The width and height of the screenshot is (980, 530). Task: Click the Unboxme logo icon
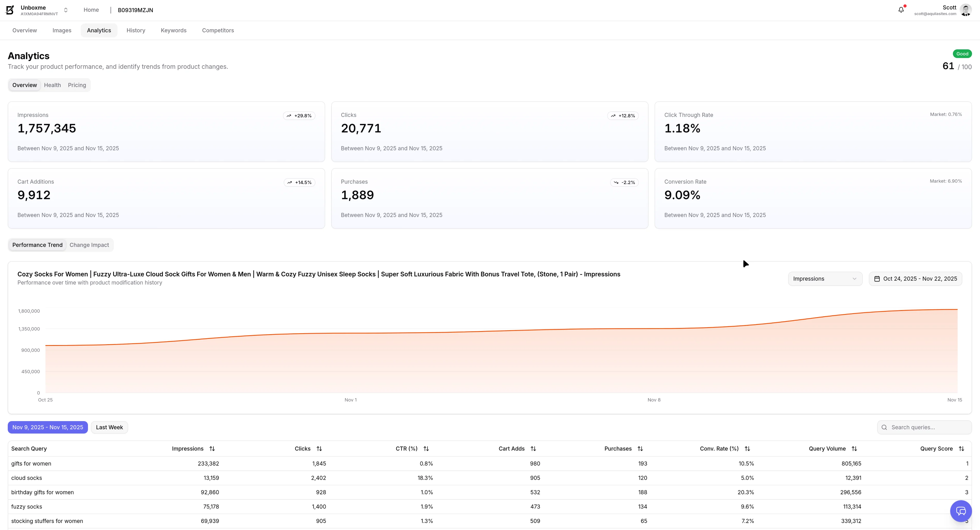[x=10, y=10]
